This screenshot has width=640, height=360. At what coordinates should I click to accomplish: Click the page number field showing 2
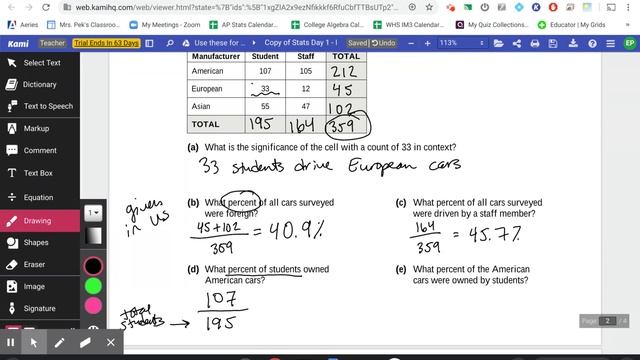point(607,321)
